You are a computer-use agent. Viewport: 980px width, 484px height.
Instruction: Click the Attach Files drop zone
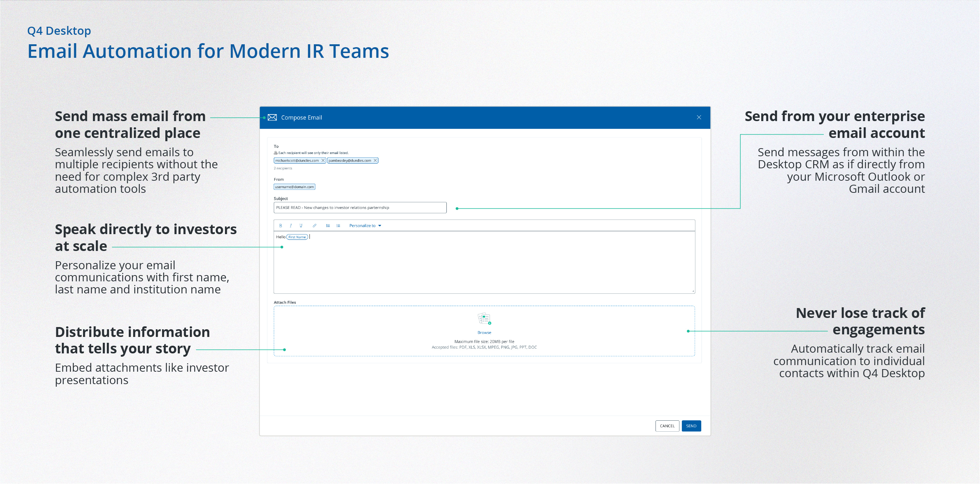coord(380,327)
